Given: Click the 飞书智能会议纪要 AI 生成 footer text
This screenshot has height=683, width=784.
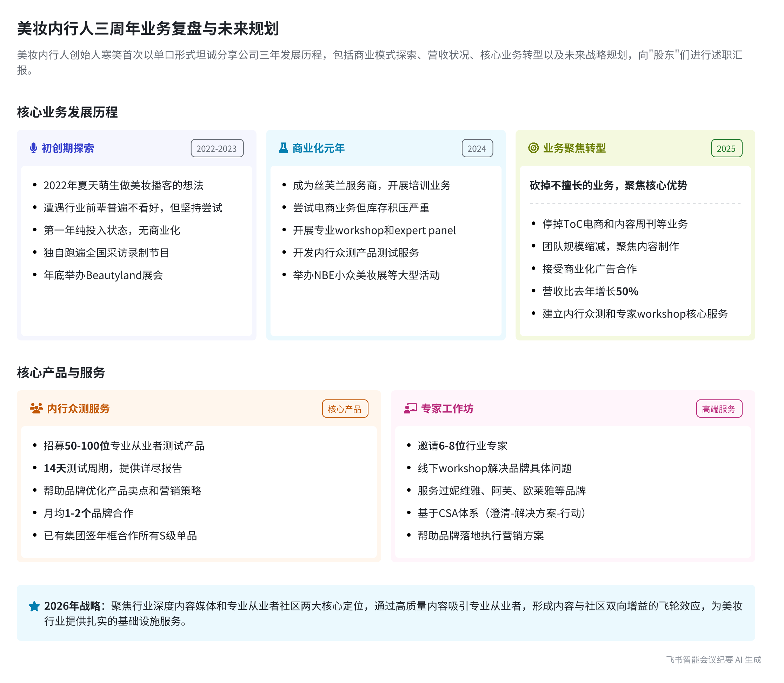Looking at the screenshot, I should [713, 660].
